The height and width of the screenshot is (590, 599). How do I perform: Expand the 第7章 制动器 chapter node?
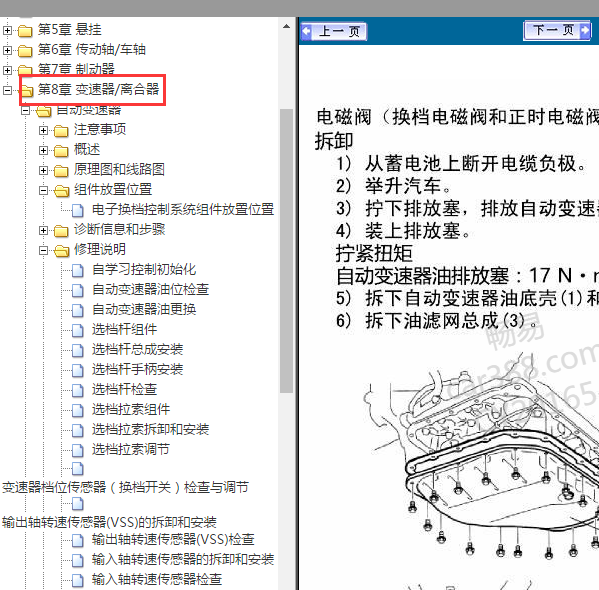[7, 70]
